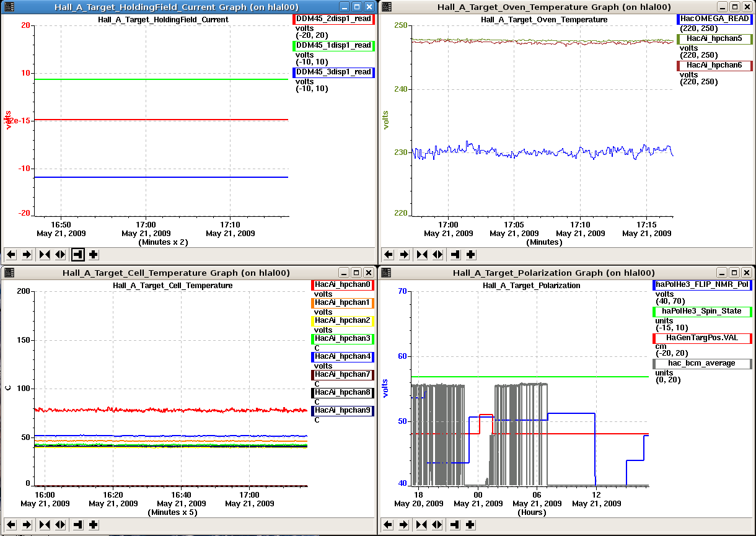Pick the HaGenTargPos.VAL legend entry
Viewport: 756px width, 536px height.
click(x=702, y=338)
